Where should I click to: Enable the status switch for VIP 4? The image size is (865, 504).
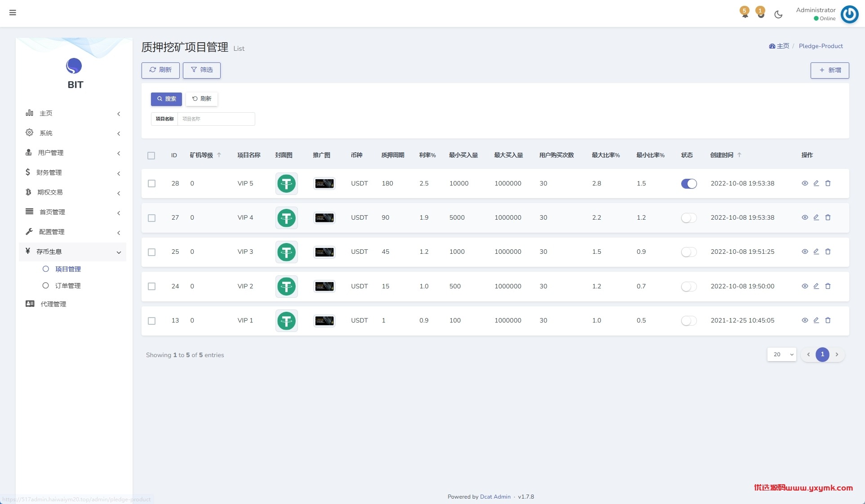click(x=689, y=218)
